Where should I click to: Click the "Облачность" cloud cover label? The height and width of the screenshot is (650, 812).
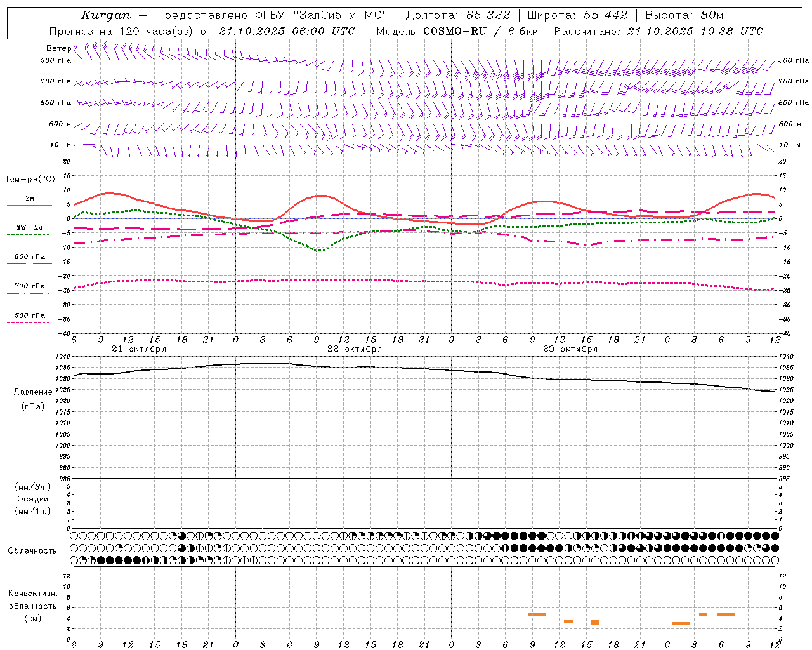tap(32, 551)
